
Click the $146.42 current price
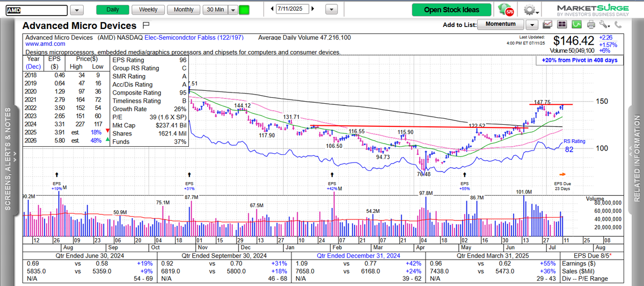tap(574, 40)
